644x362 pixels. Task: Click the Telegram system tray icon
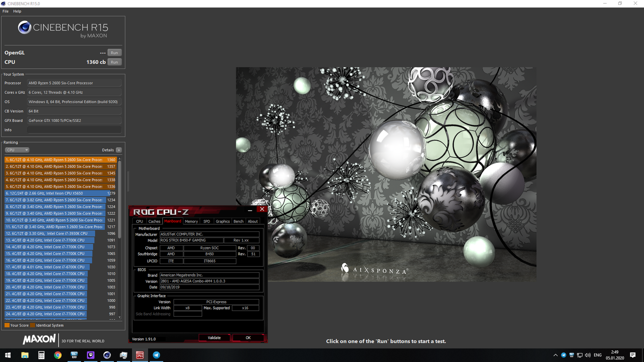pyautogui.click(x=563, y=355)
